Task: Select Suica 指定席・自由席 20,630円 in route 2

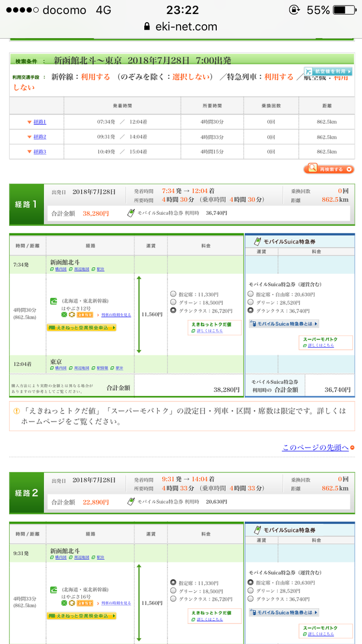Action: pyautogui.click(x=251, y=583)
